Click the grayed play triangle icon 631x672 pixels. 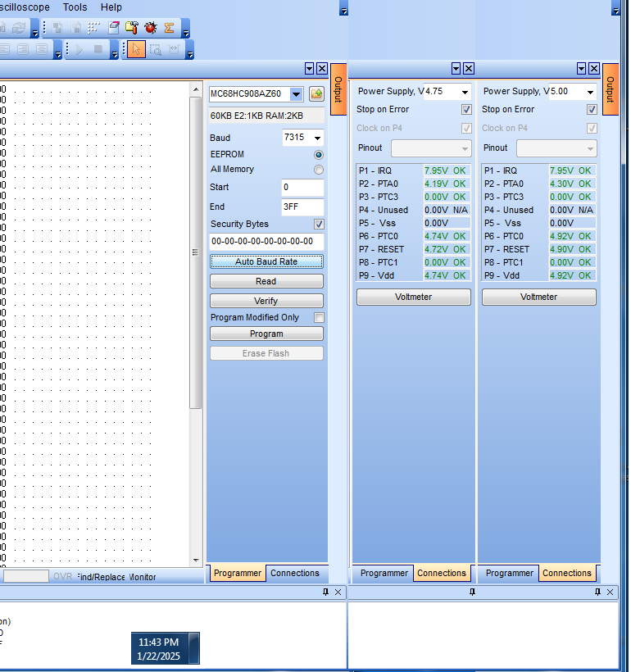pyautogui.click(x=79, y=49)
